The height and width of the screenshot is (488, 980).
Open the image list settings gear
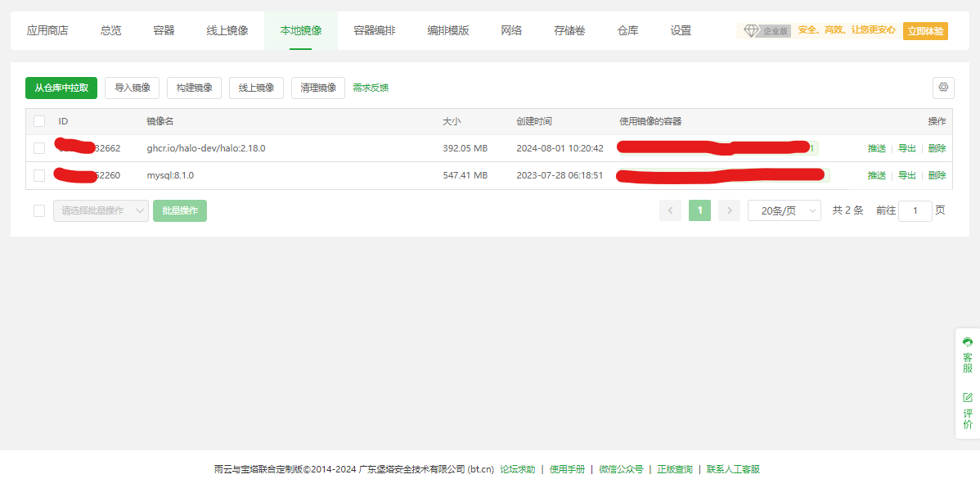coord(943,88)
